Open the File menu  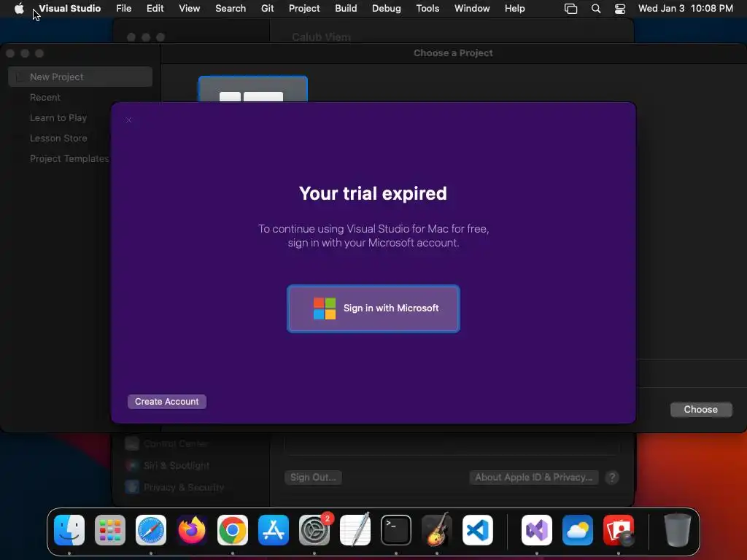pyautogui.click(x=124, y=9)
